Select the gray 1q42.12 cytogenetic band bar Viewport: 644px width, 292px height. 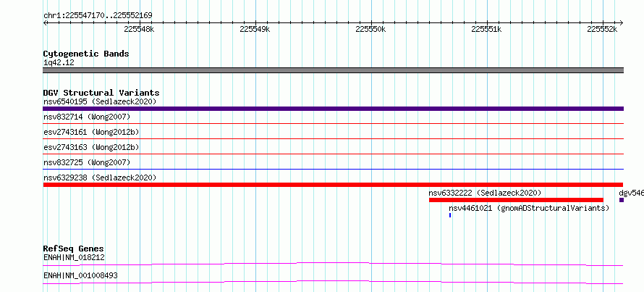[x=333, y=70]
